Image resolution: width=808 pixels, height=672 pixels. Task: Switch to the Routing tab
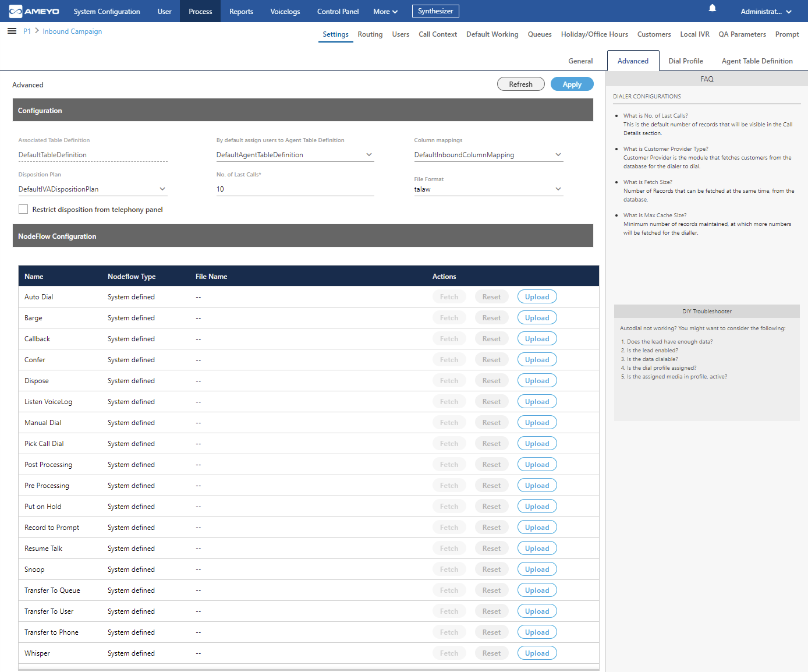coord(370,34)
